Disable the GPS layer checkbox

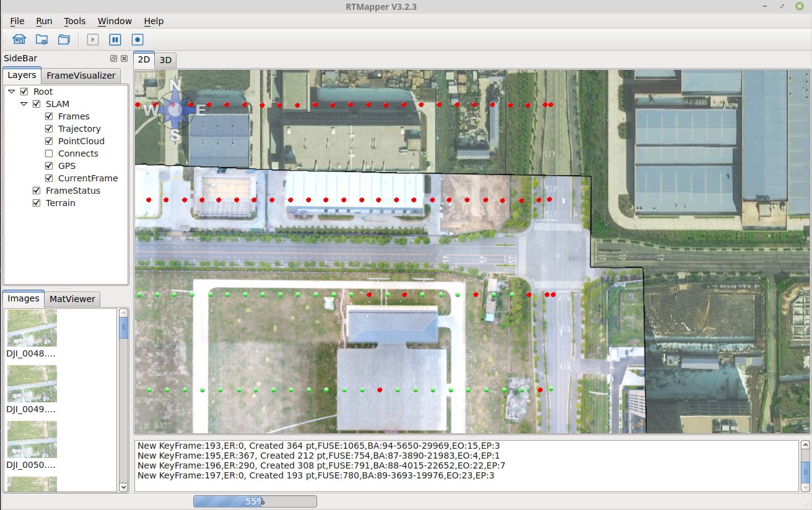click(49, 166)
